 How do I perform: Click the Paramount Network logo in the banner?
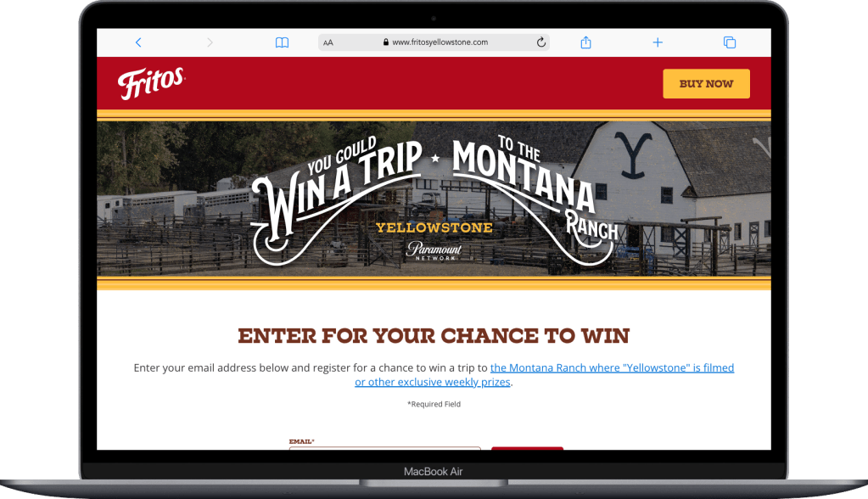(x=434, y=250)
